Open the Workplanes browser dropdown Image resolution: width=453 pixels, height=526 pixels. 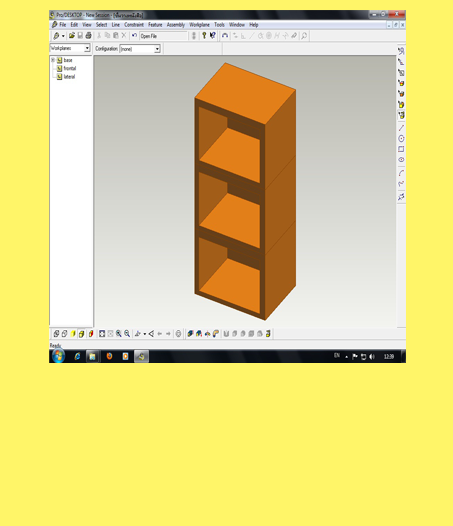pyautogui.click(x=70, y=48)
